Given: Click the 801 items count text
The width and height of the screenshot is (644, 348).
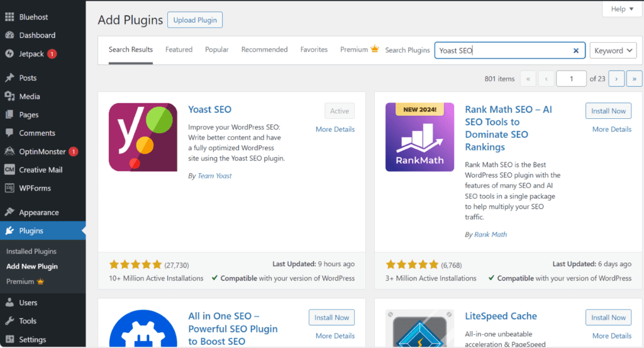Looking at the screenshot, I should [x=499, y=79].
